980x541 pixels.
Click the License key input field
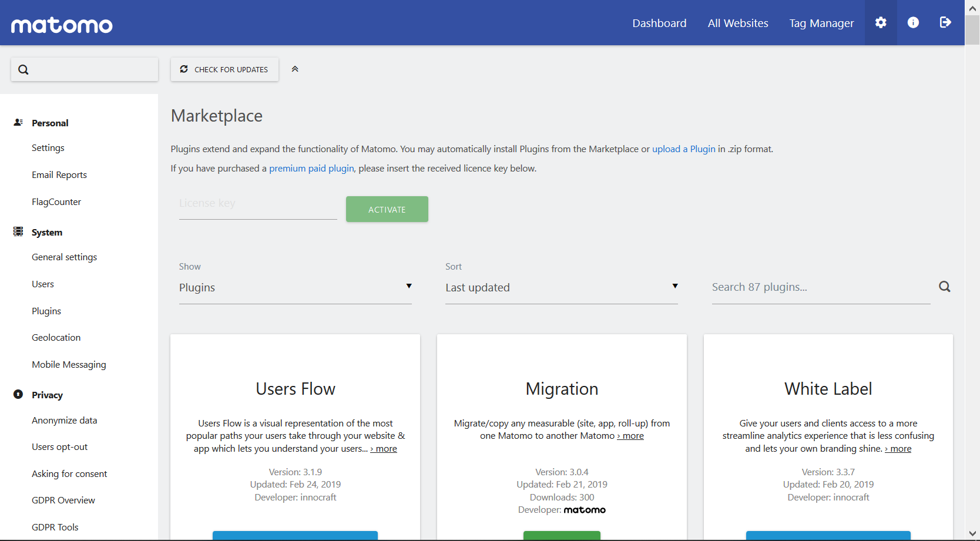(257, 204)
